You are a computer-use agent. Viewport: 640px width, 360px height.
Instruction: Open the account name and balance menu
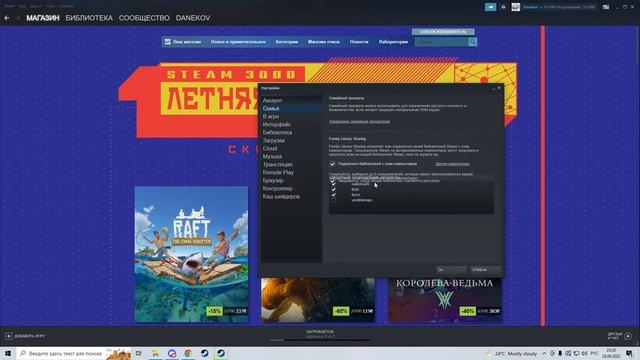click(x=559, y=7)
